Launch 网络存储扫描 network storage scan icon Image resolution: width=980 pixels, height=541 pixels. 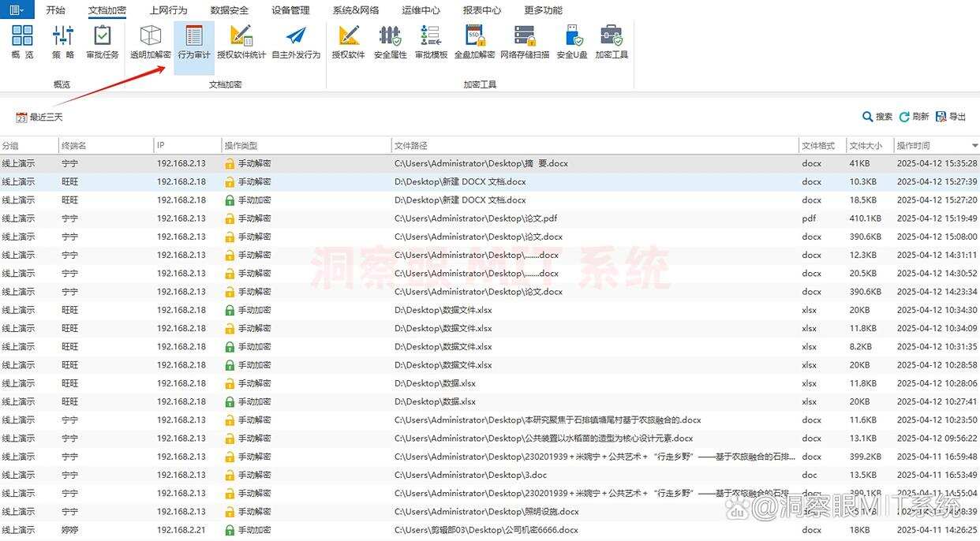click(x=526, y=41)
